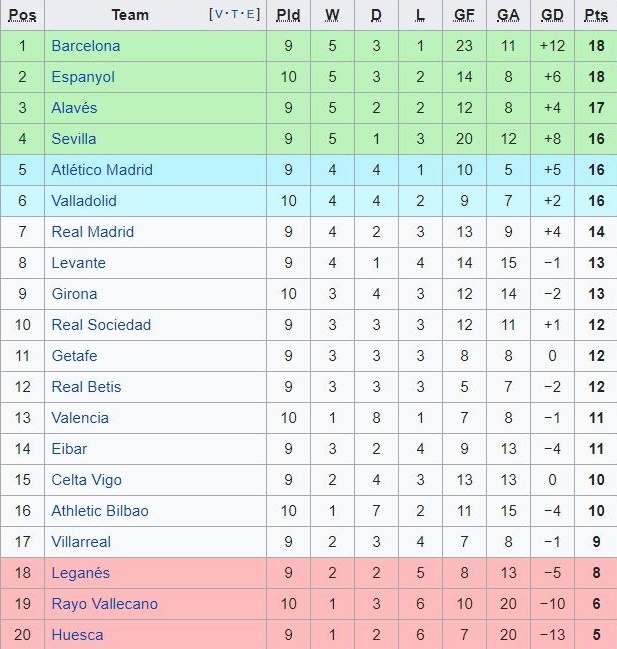617x649 pixels.
Task: Open the Barcelona team link
Action: 85,46
